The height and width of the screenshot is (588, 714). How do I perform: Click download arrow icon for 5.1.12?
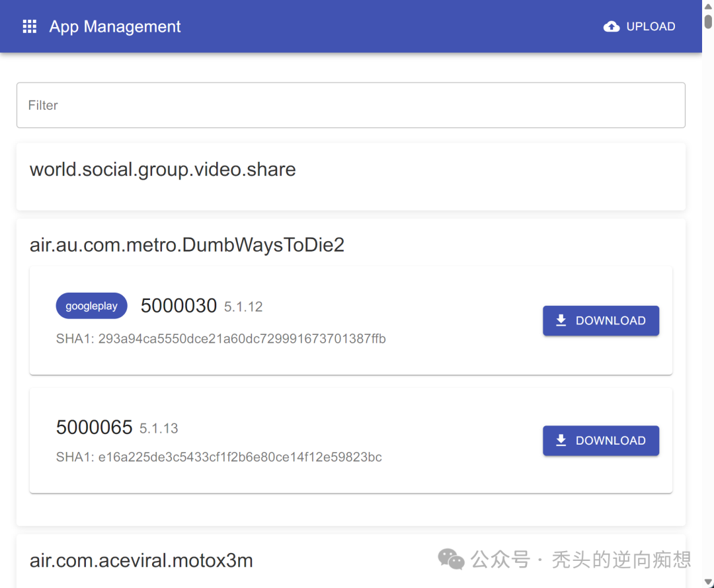[x=561, y=320]
